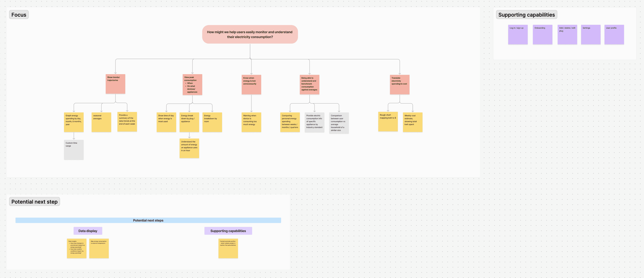This screenshot has height=278, width=644.
Task: Click the 'Know when energy is lost unnecessarily' note
Action: click(x=251, y=85)
